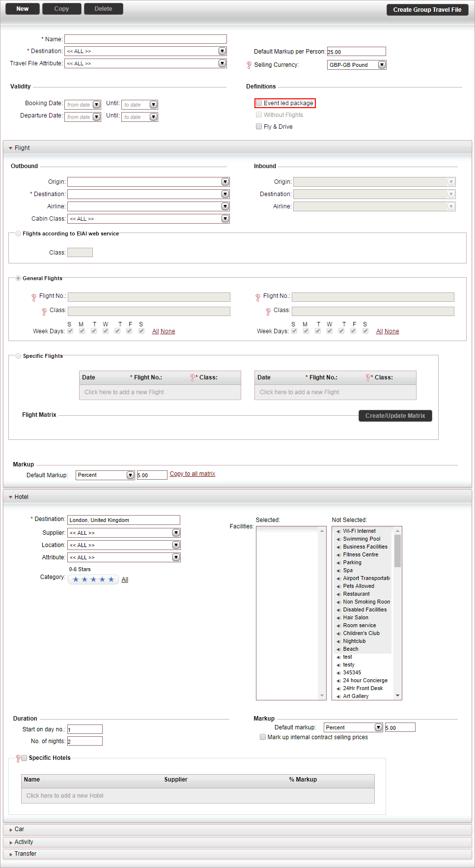
Task: Click the Copy to all matrix link
Action: (193, 474)
